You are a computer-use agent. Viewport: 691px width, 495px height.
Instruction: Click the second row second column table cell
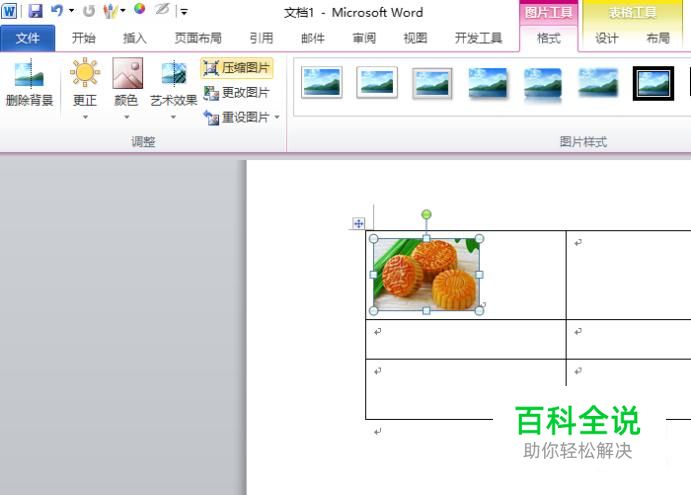(628, 339)
